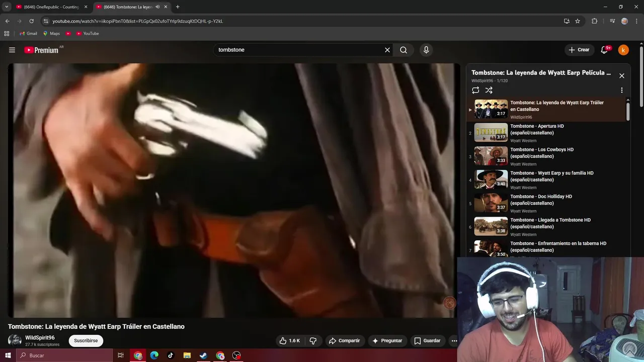The height and width of the screenshot is (362, 644).
Task: Select Tombstone - Doc Holliday HD video
Action: pyautogui.click(x=546, y=203)
